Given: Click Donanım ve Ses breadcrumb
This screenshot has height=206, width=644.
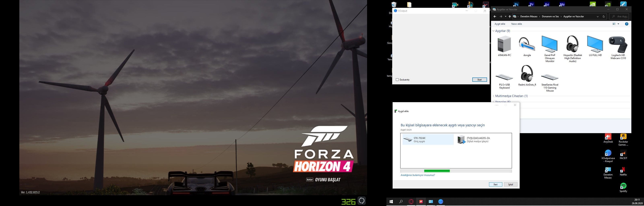Looking at the screenshot, I should pyautogui.click(x=550, y=16).
